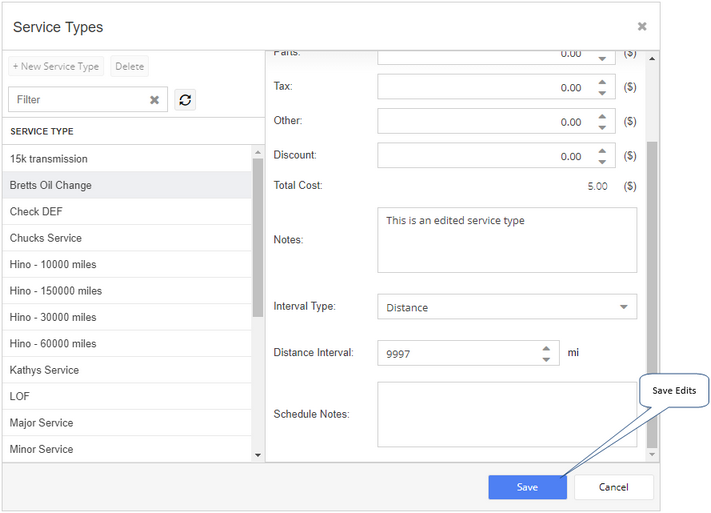The width and height of the screenshot is (711, 513).
Task: Open the Interval Type dropdown
Action: tap(506, 307)
